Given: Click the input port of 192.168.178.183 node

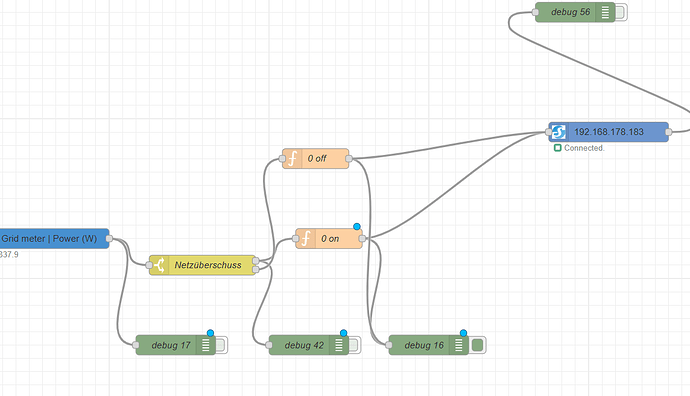Looking at the screenshot, I should (549, 132).
